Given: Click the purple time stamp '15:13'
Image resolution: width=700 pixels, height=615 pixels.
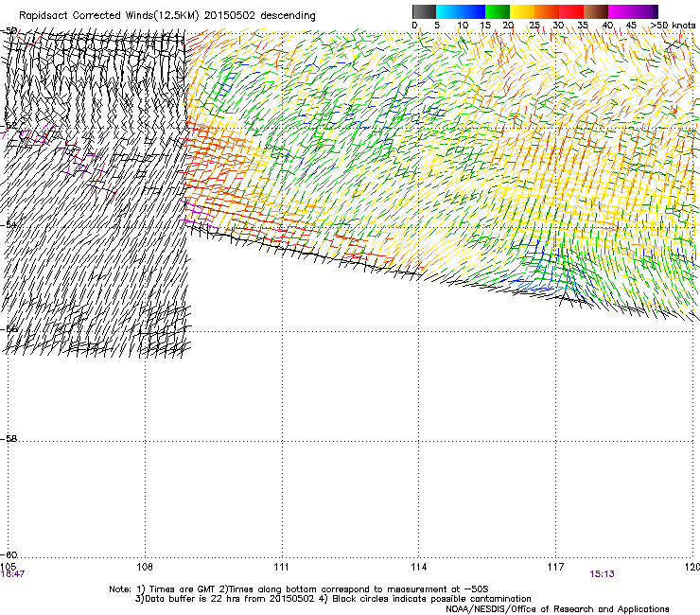Looking at the screenshot, I should pyautogui.click(x=602, y=574).
